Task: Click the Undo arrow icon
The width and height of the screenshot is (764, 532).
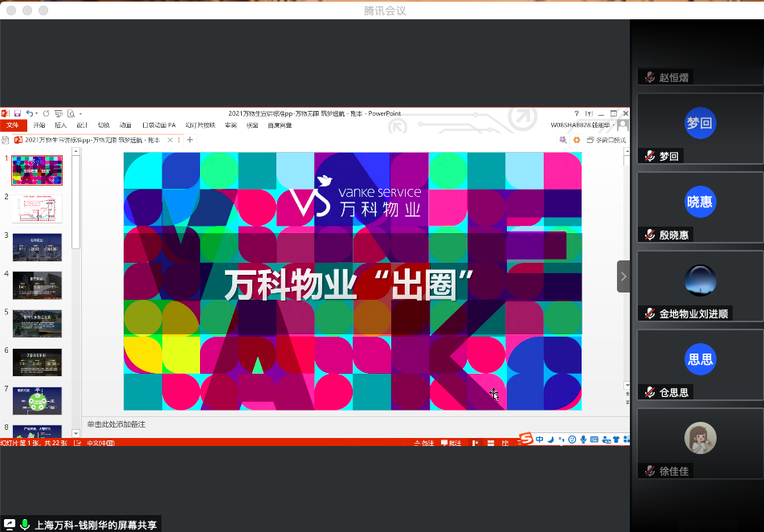Action: (x=29, y=113)
